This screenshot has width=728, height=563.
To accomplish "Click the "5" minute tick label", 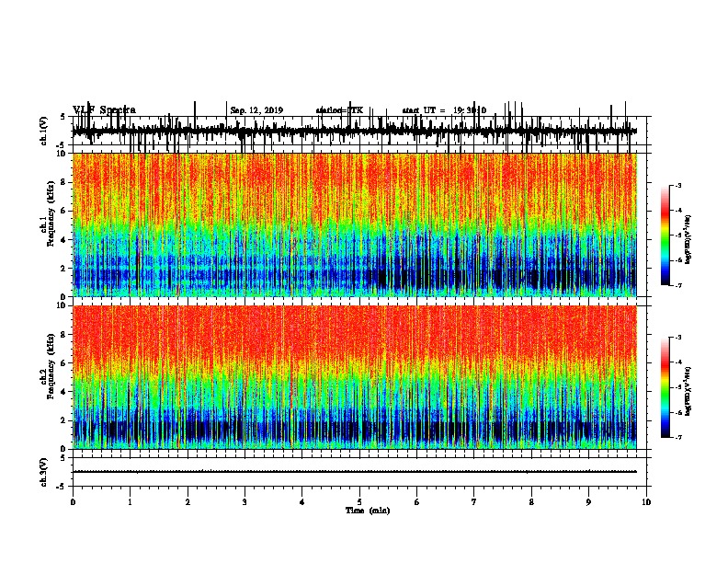I will tap(359, 502).
